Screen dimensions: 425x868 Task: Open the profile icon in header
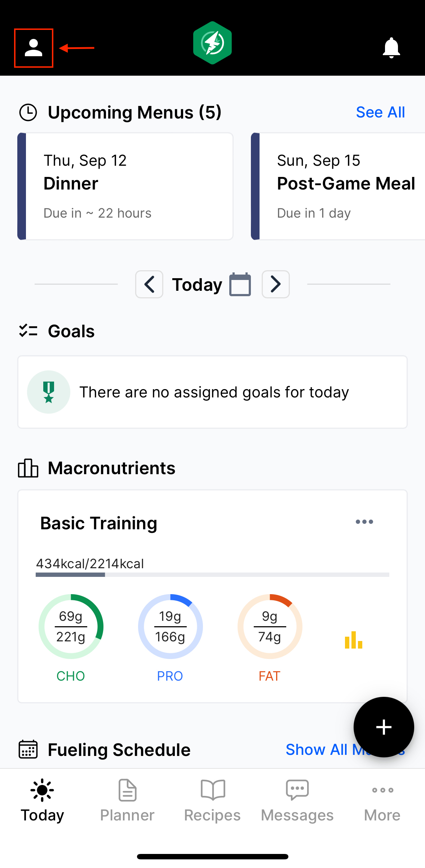point(34,48)
